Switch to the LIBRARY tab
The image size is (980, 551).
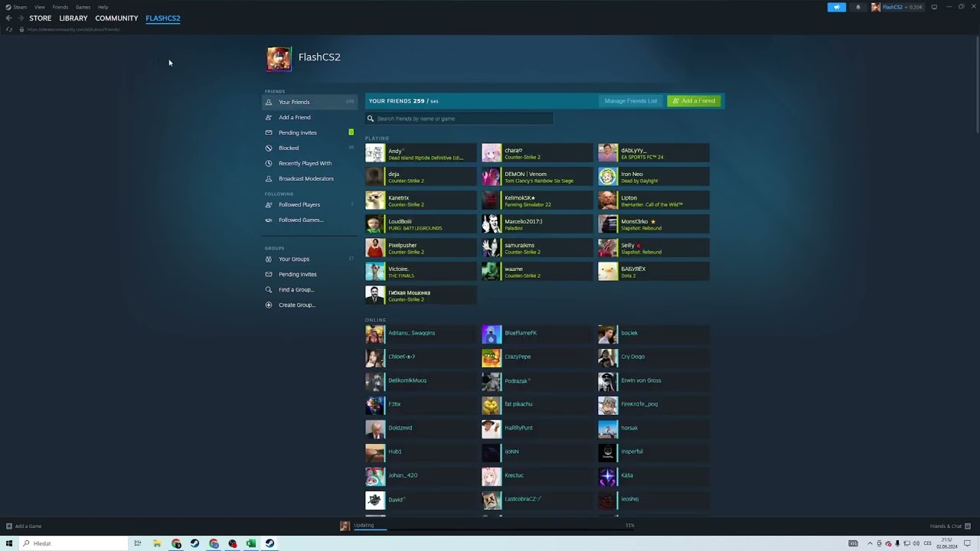(73, 18)
